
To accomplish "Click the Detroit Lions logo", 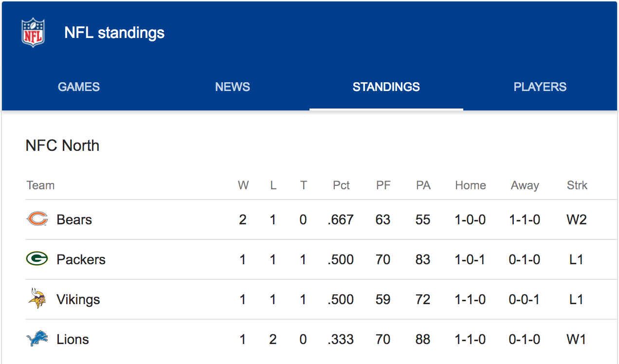I will point(37,339).
